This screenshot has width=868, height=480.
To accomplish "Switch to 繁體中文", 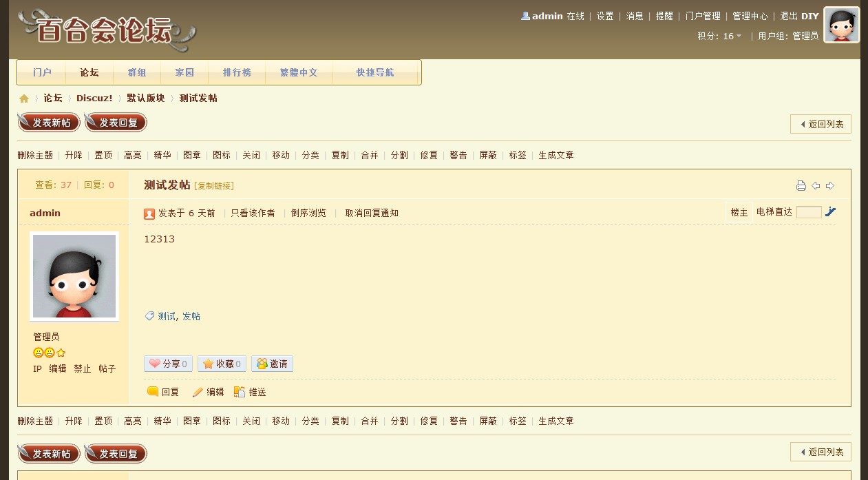I will point(299,72).
